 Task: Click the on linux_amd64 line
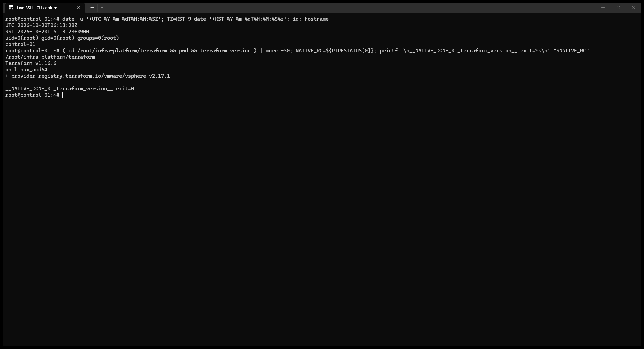[26, 70]
